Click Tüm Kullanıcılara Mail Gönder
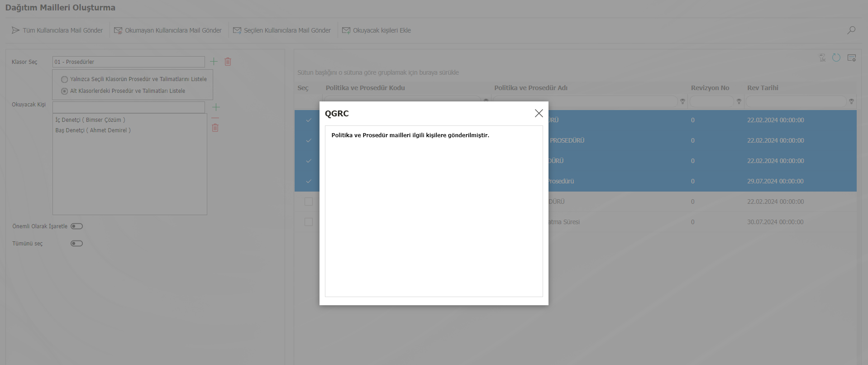This screenshot has height=365, width=868. point(57,30)
